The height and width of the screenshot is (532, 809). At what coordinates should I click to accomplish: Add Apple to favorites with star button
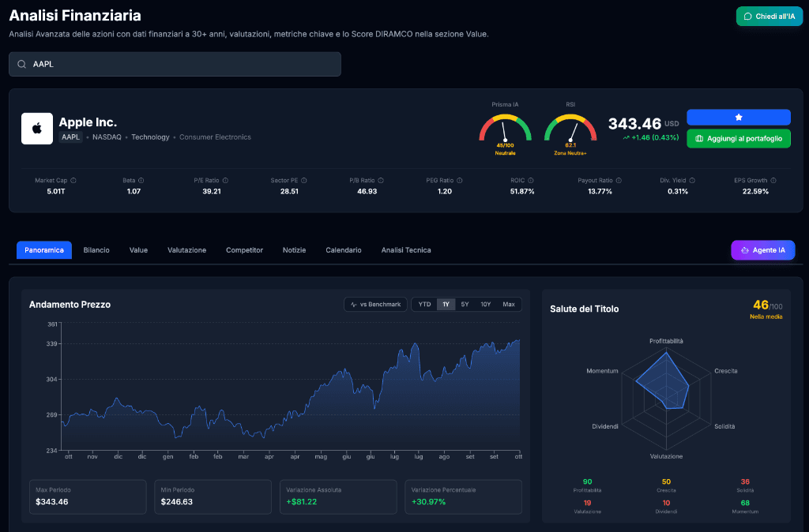[739, 118]
